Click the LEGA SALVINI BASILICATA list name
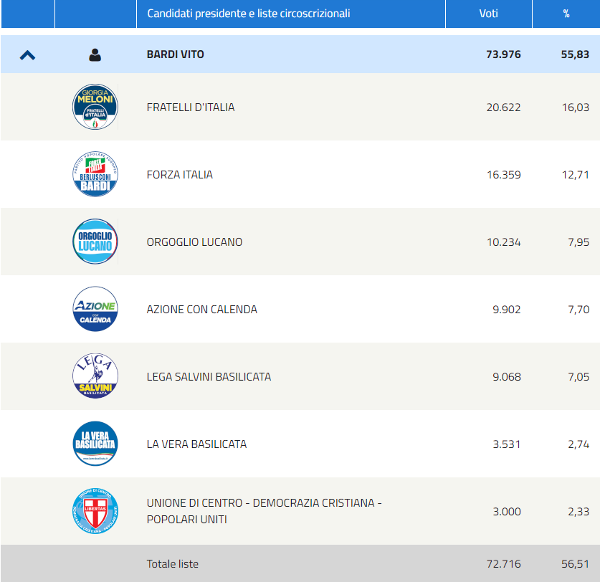Image resolution: width=600 pixels, height=582 pixels. 209,377
